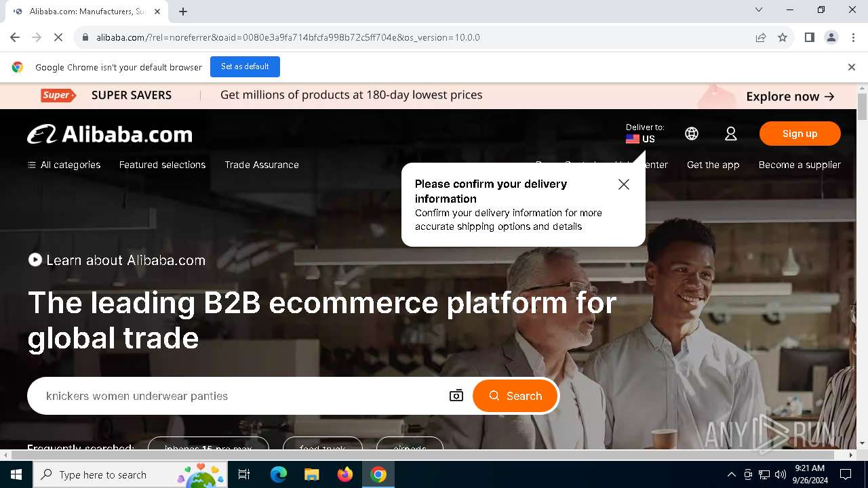
Task: Bookmark this page with star icon
Action: [x=783, y=37]
